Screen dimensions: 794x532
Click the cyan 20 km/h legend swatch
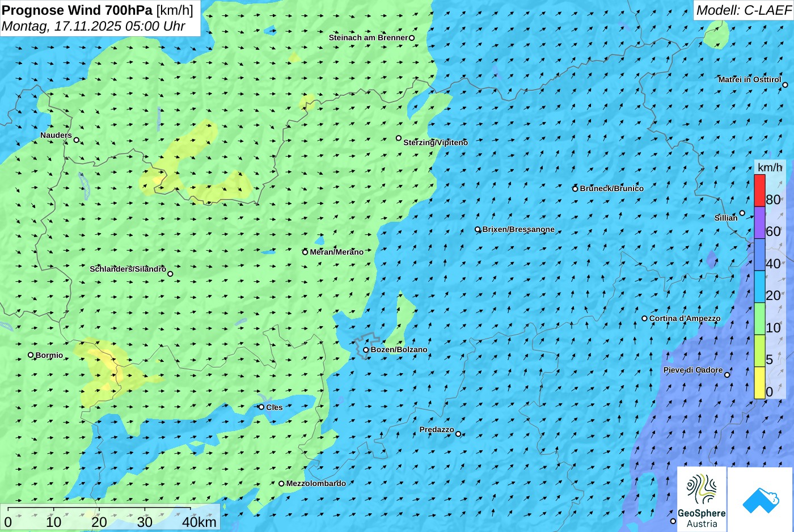(x=759, y=286)
